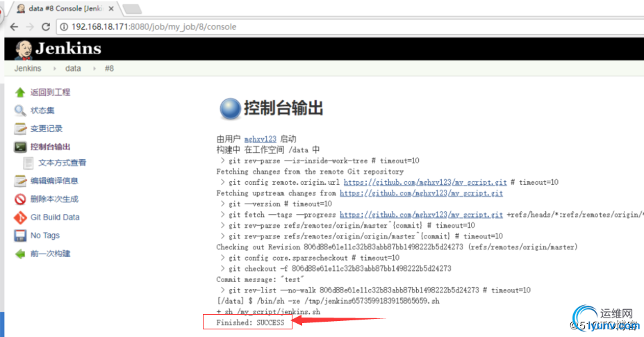This screenshot has height=337, width=644.
Task: Click the 构建中 在工作空间 /data 中 line
Action: coord(267,149)
